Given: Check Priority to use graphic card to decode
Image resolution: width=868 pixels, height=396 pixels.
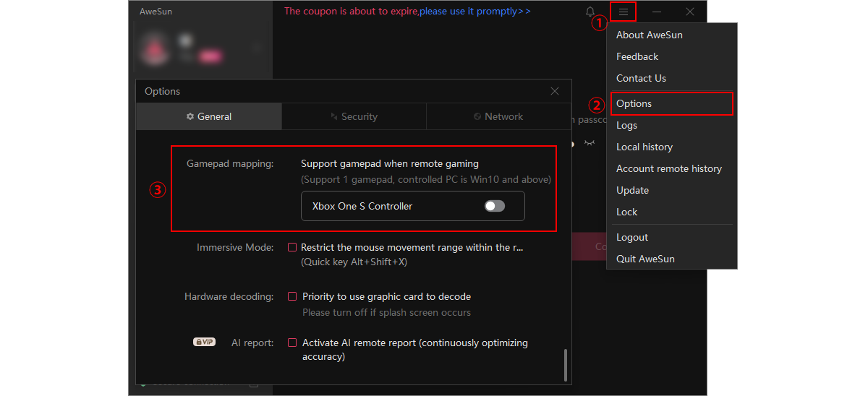Looking at the screenshot, I should point(292,296).
